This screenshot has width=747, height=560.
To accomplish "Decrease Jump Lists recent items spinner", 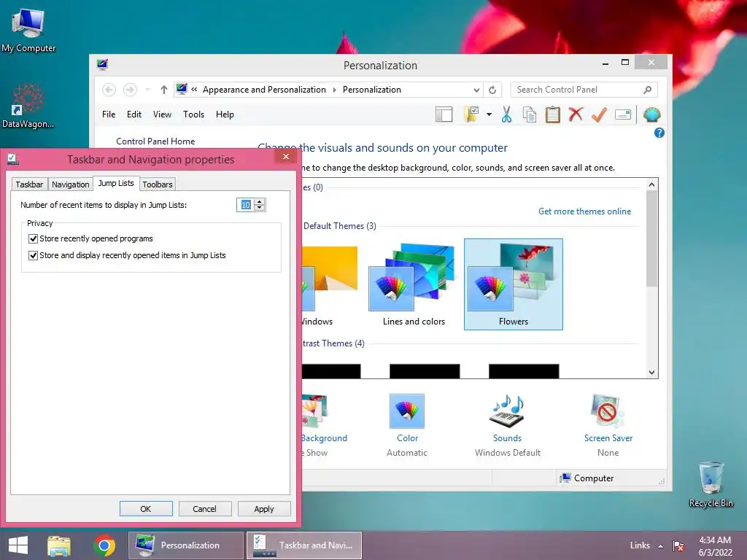I will point(259,208).
